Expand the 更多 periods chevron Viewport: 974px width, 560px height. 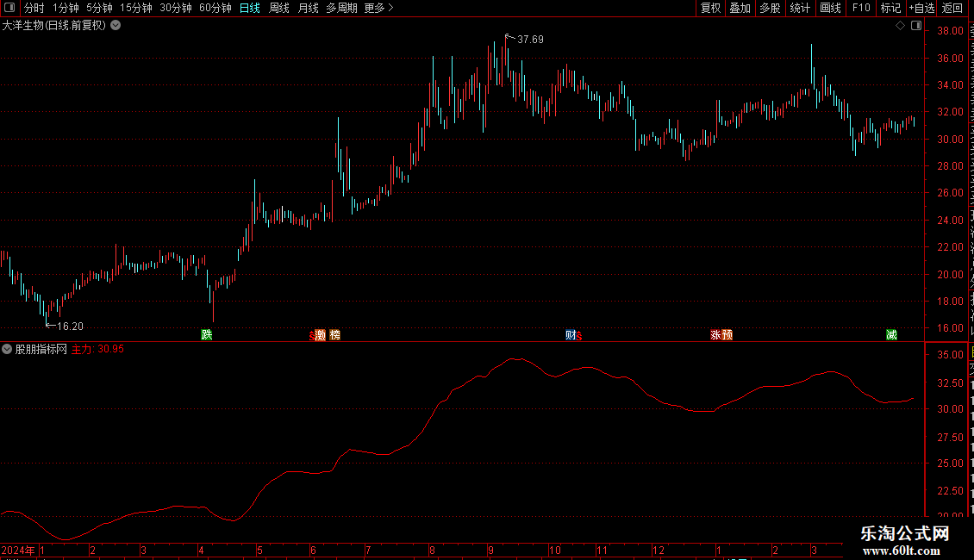click(x=390, y=8)
